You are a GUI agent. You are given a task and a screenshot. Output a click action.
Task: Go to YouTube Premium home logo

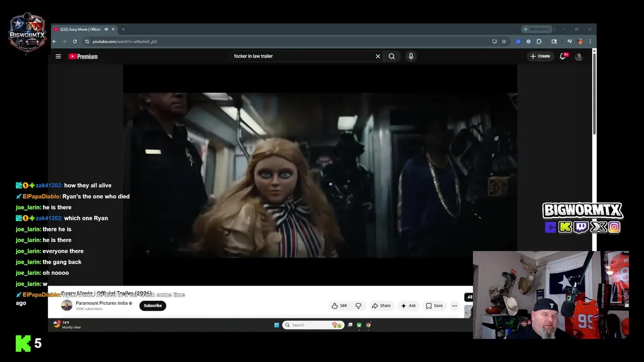[x=83, y=56]
